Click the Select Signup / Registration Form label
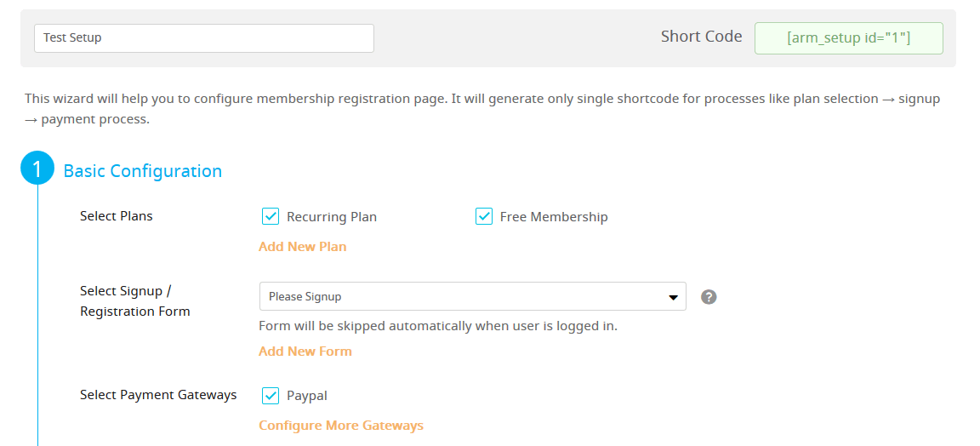 135,300
